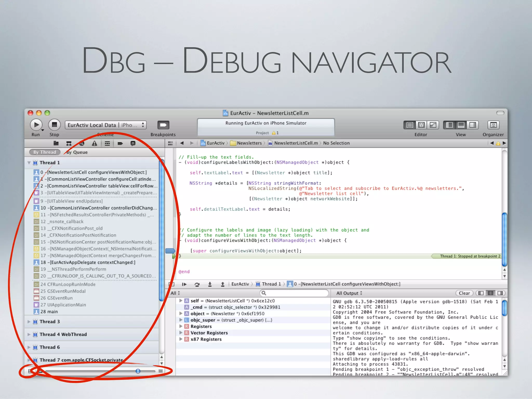Toggle the navigator pane visibility
Viewport: 532px width, 399px height.
(x=449, y=125)
